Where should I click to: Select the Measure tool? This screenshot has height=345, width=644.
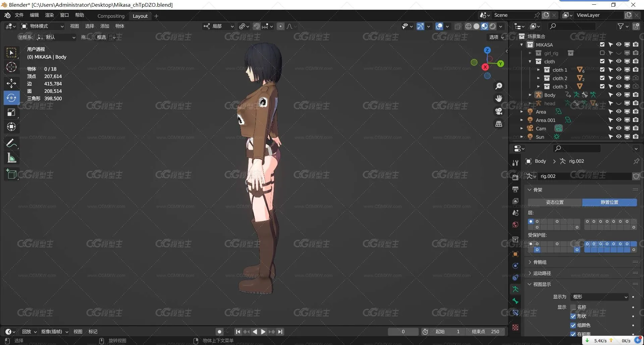click(x=11, y=158)
